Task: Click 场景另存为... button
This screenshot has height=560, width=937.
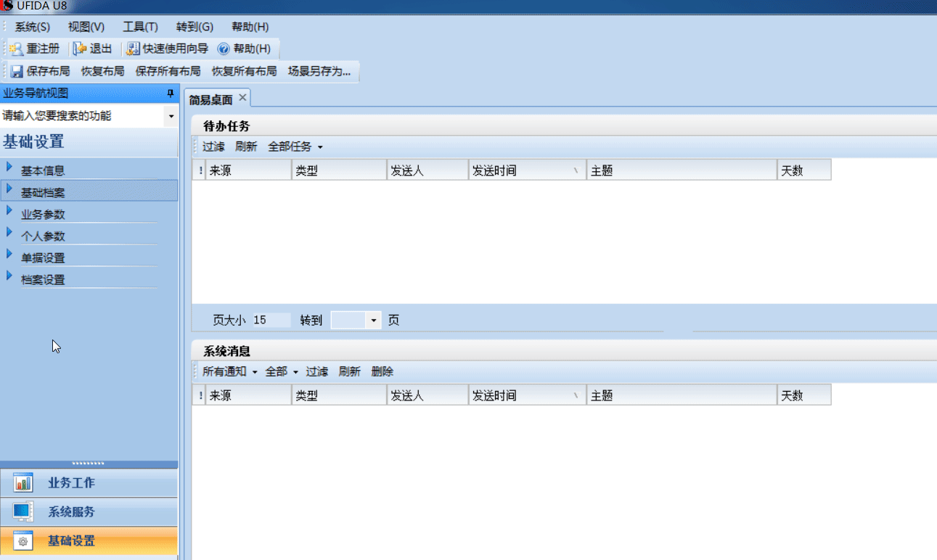Action: point(319,71)
